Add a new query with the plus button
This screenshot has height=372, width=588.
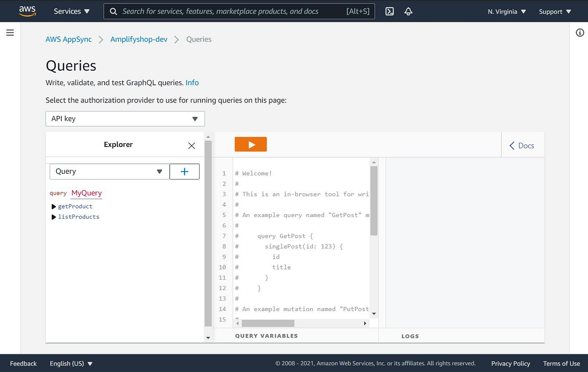click(x=184, y=171)
